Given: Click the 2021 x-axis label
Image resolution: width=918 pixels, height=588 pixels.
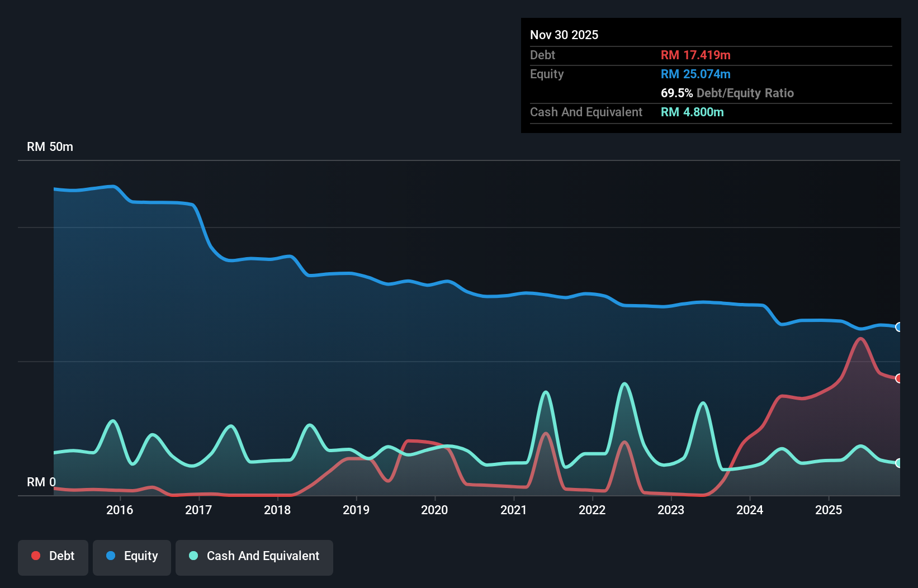Looking at the screenshot, I should click(x=513, y=510).
